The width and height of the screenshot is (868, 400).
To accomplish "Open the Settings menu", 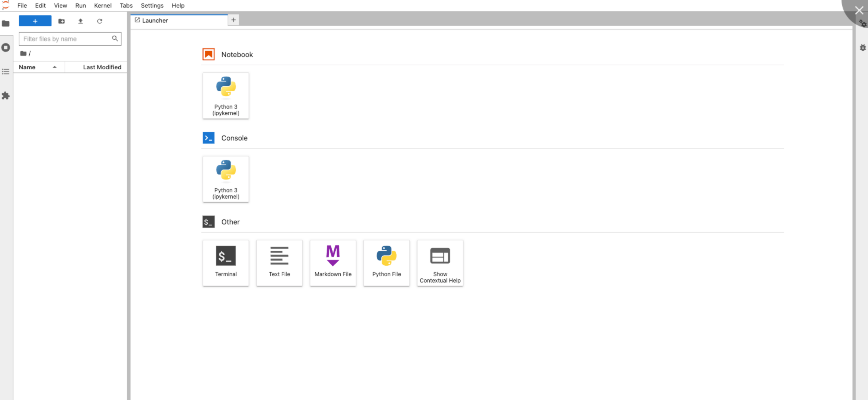I will point(152,5).
